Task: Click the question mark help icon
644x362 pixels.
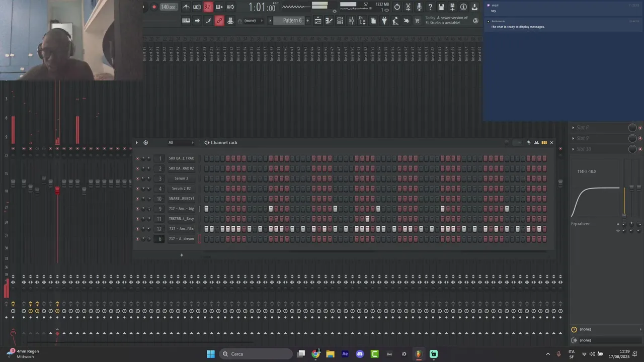Action: coord(430,7)
